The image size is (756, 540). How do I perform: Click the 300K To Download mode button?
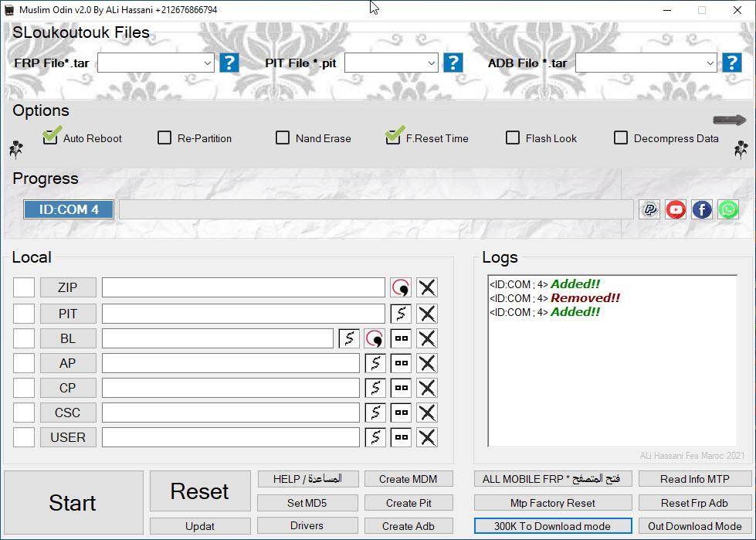553,526
